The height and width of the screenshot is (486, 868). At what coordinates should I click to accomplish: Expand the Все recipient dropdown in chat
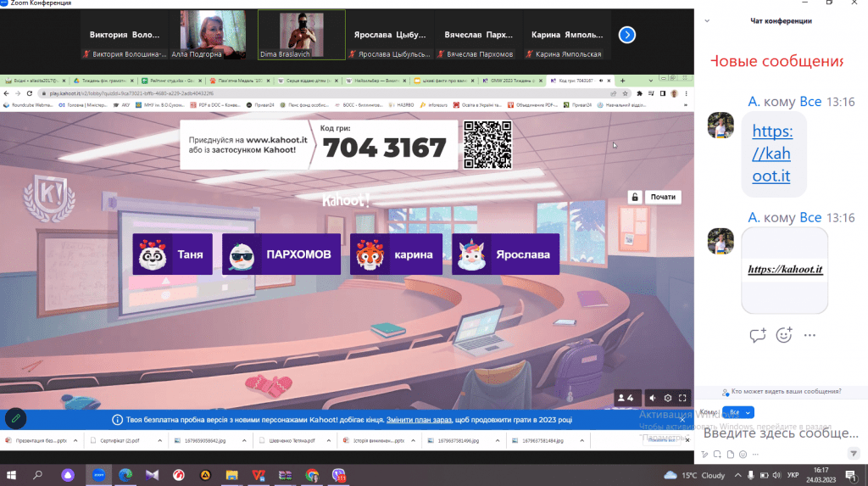click(x=737, y=412)
